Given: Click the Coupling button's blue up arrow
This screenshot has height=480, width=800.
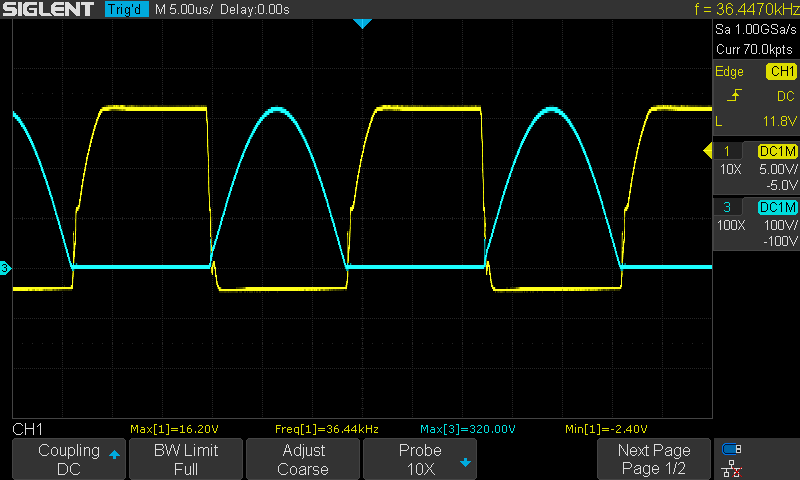Looking at the screenshot, I should [x=114, y=454].
